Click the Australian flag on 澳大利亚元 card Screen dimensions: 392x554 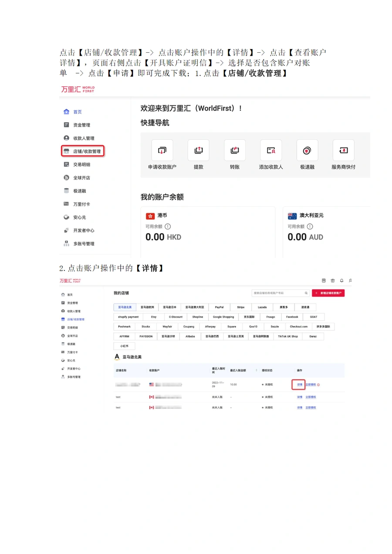pyautogui.click(x=292, y=216)
